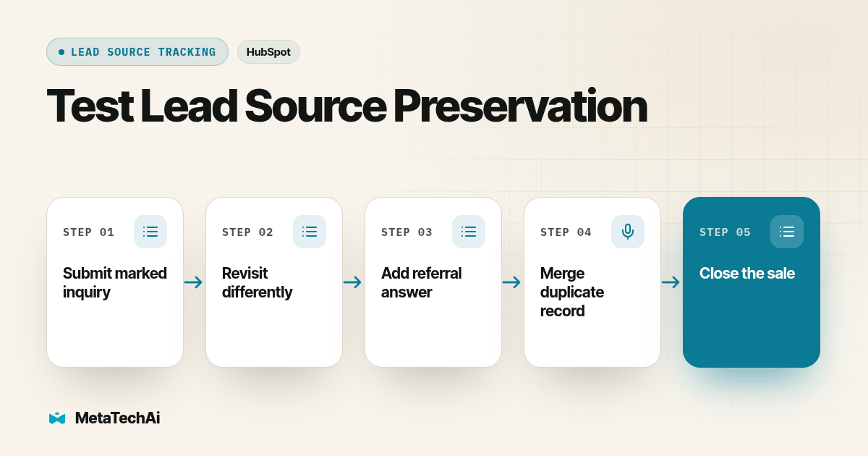This screenshot has height=456, width=868.
Task: Click the "STEP 04" label
Action: click(566, 232)
